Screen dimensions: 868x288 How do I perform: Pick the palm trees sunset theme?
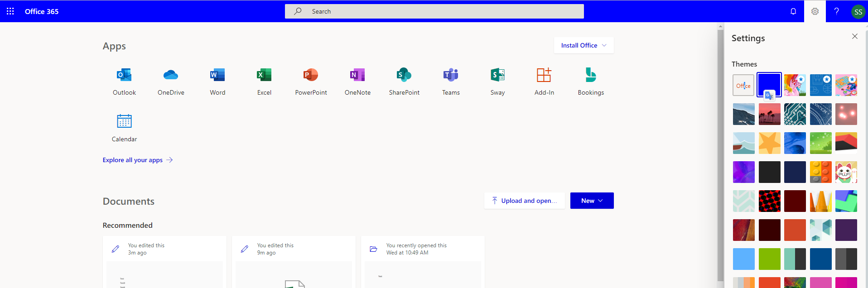(x=769, y=114)
